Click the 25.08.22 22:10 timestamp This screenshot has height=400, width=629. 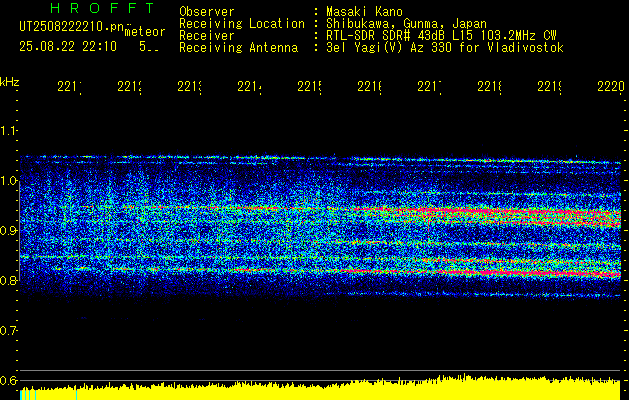pyautogui.click(x=68, y=47)
